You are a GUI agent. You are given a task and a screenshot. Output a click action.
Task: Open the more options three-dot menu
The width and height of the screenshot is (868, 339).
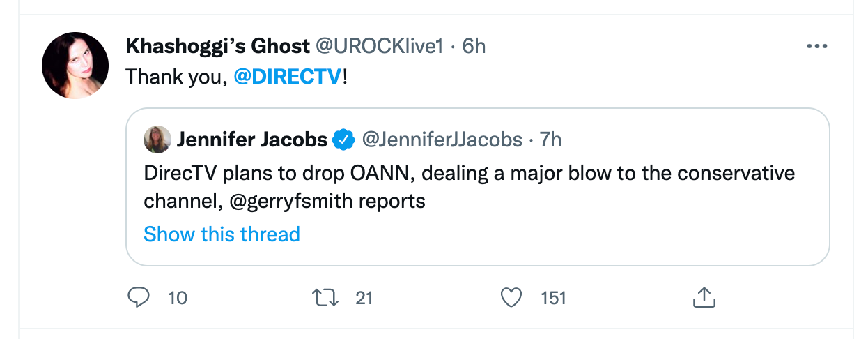[x=816, y=46]
